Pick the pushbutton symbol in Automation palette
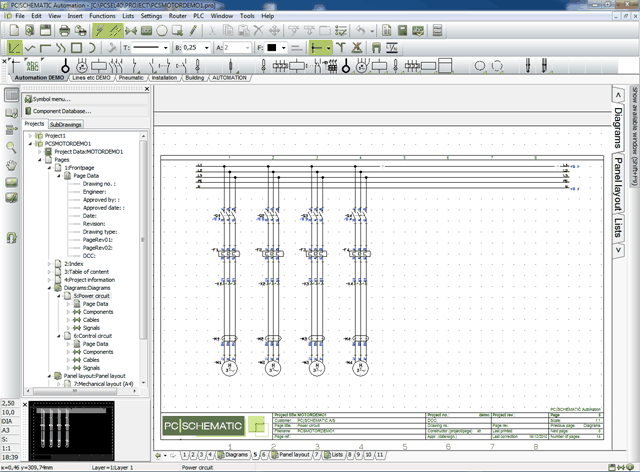The image size is (640, 472). coord(65,66)
